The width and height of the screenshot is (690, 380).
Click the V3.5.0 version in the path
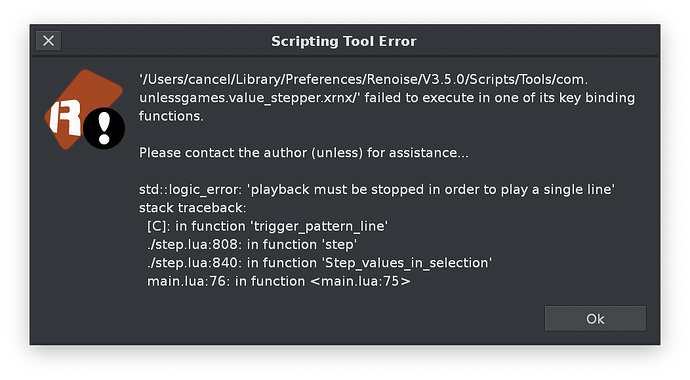tap(442, 80)
